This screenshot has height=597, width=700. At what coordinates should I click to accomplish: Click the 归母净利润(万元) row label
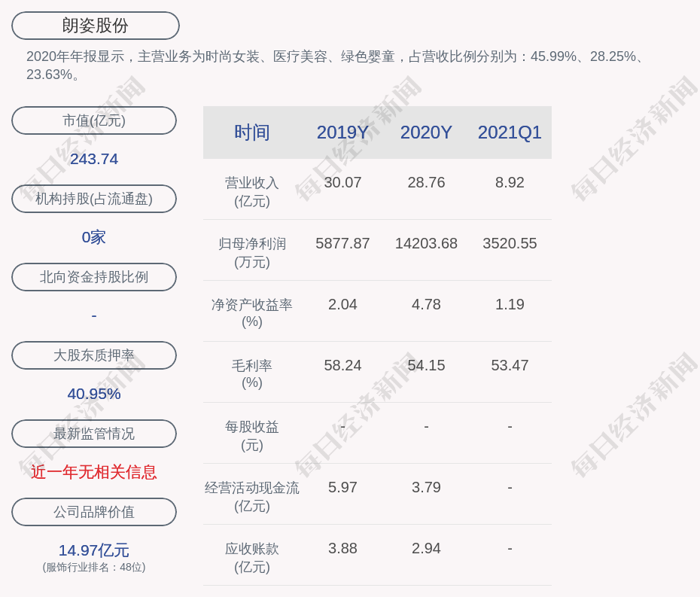point(252,253)
